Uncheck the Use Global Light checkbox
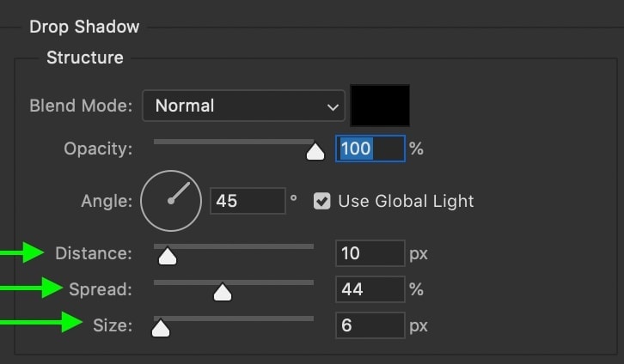The width and height of the screenshot is (624, 364). [321, 201]
